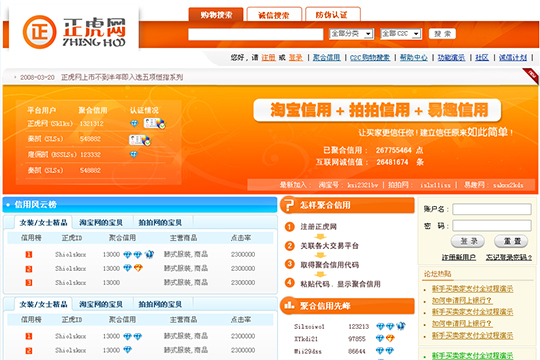Screen dimensions: 540x360
Task: Click the ID card badge in the 正虎网 (Sklks) row
Action: pos(155,123)
